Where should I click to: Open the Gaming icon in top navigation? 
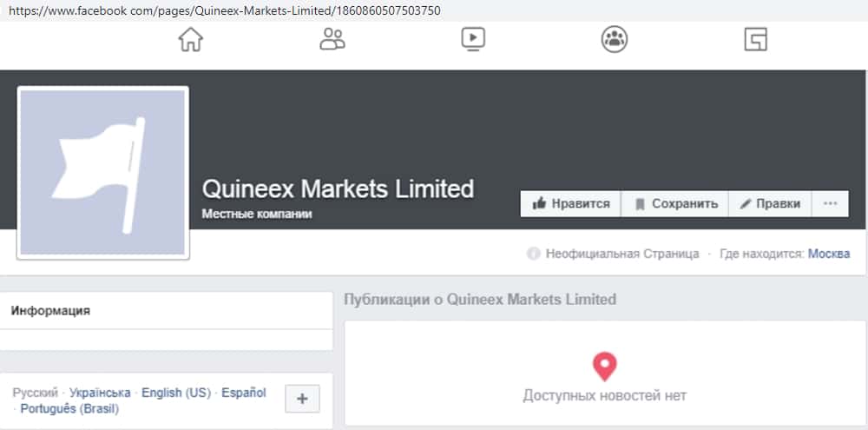(x=756, y=39)
